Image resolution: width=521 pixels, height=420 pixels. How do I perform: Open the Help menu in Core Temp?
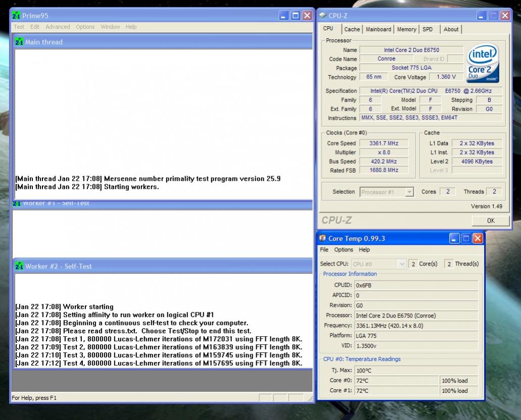click(364, 250)
